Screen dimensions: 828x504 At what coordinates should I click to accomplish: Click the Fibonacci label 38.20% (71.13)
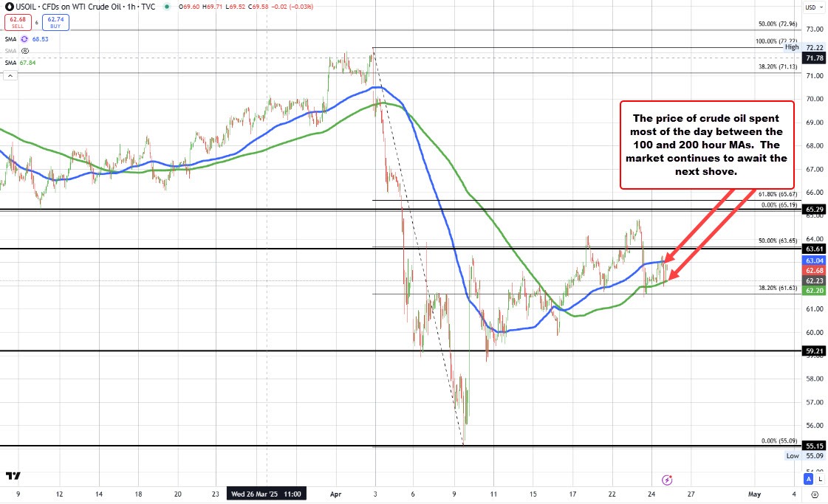tap(778, 67)
